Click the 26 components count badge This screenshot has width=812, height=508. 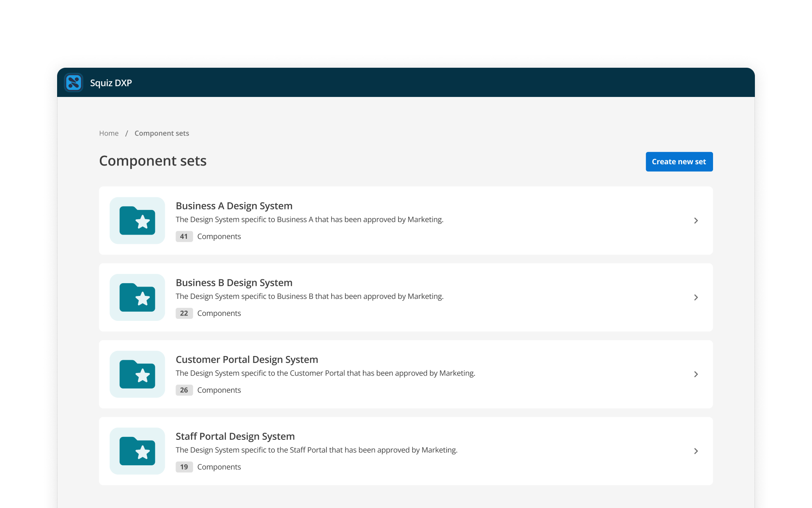point(184,390)
